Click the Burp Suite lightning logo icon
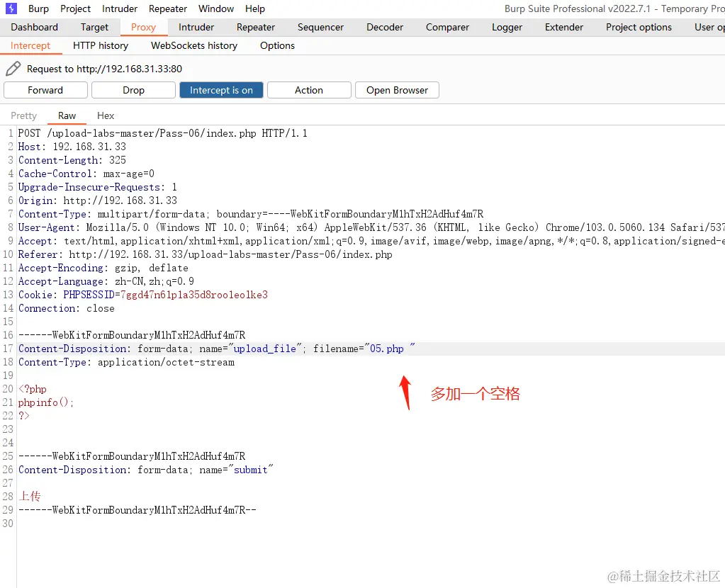This screenshot has height=588, width=725. 11,9
